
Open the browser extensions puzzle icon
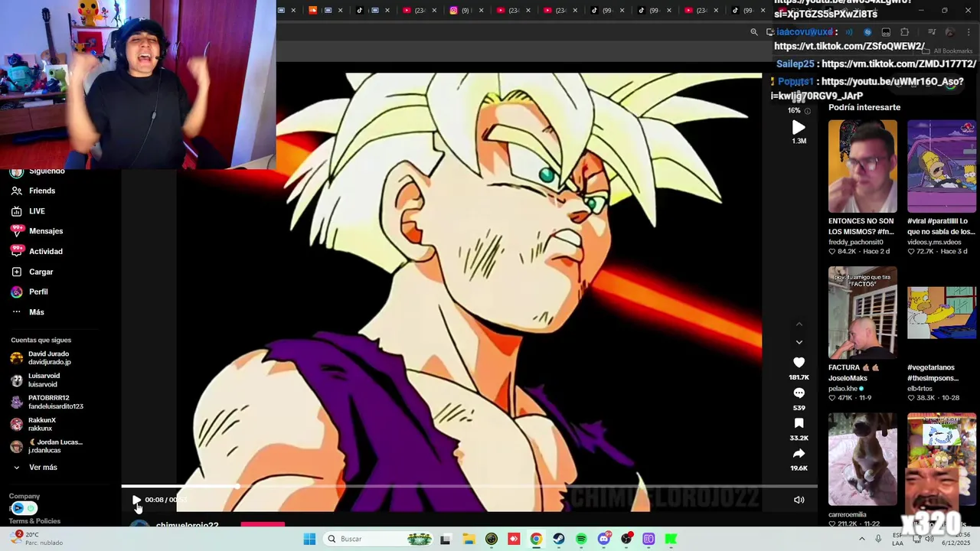[x=904, y=32]
